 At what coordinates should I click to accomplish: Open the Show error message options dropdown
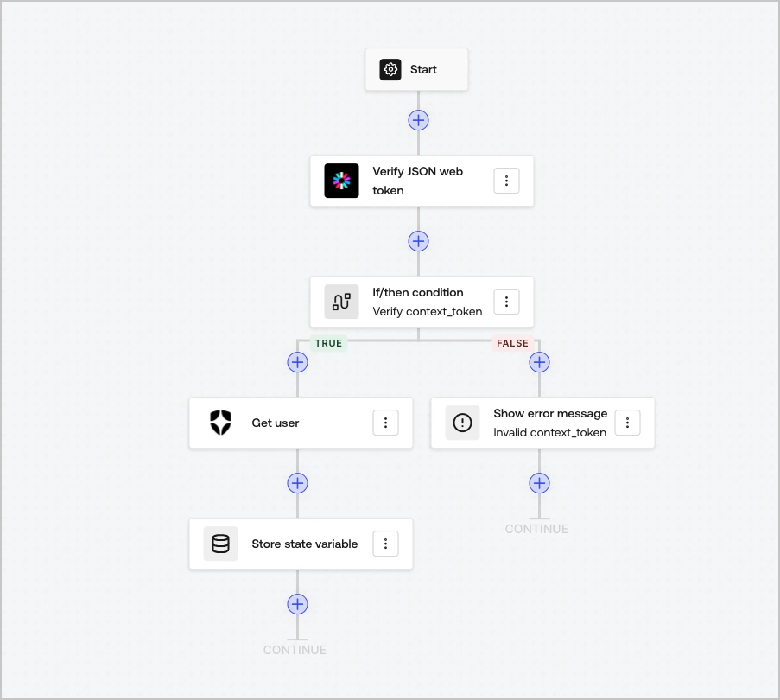tap(627, 423)
